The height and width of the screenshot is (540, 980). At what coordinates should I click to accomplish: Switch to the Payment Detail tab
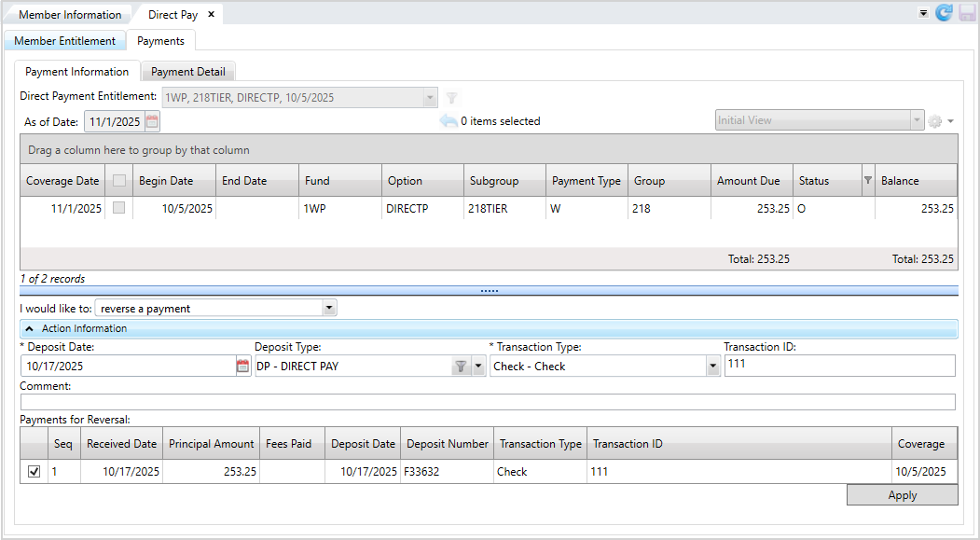coord(187,72)
